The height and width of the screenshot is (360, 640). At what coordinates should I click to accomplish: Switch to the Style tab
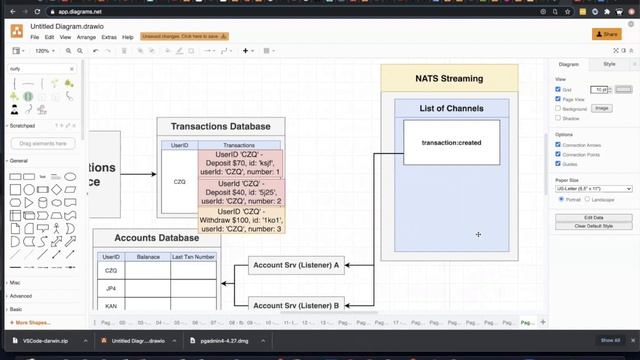[x=609, y=64]
